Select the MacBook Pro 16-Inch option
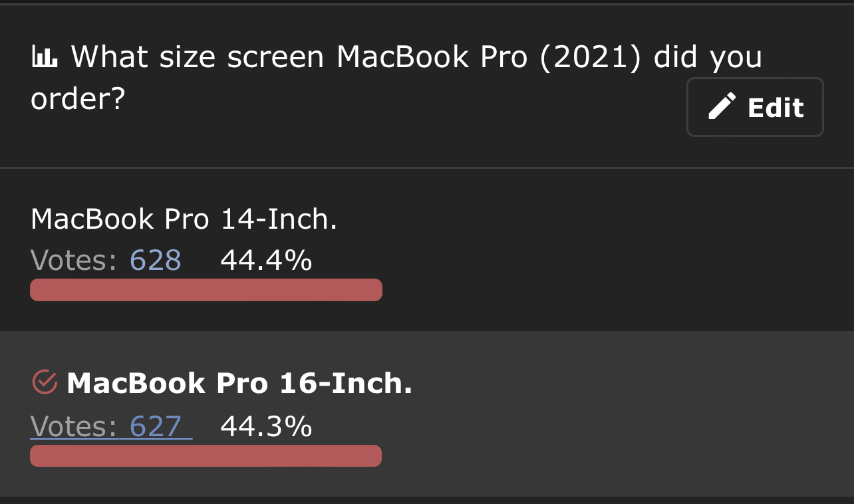Viewport: 854px width, 504px height. (239, 383)
